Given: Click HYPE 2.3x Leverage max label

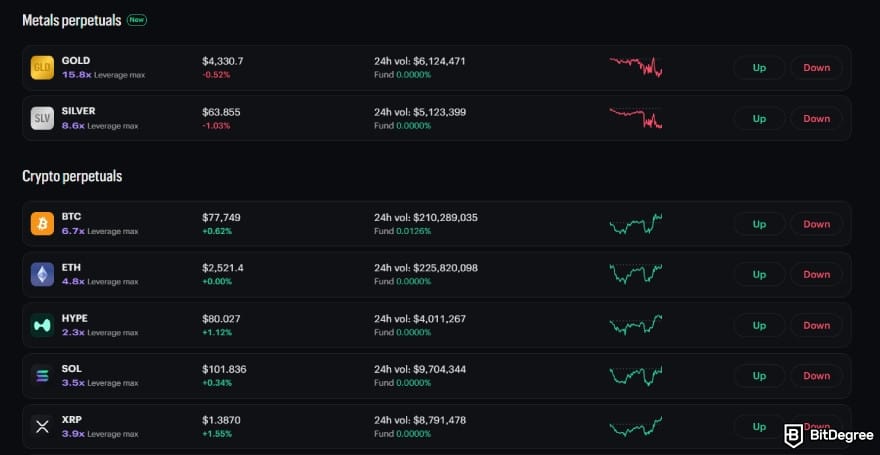Looking at the screenshot, I should click(100, 332).
